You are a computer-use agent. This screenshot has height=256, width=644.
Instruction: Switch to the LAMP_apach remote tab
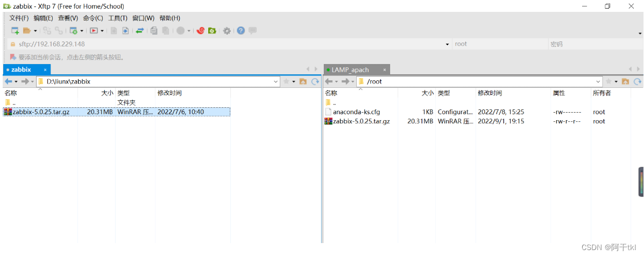(350, 70)
